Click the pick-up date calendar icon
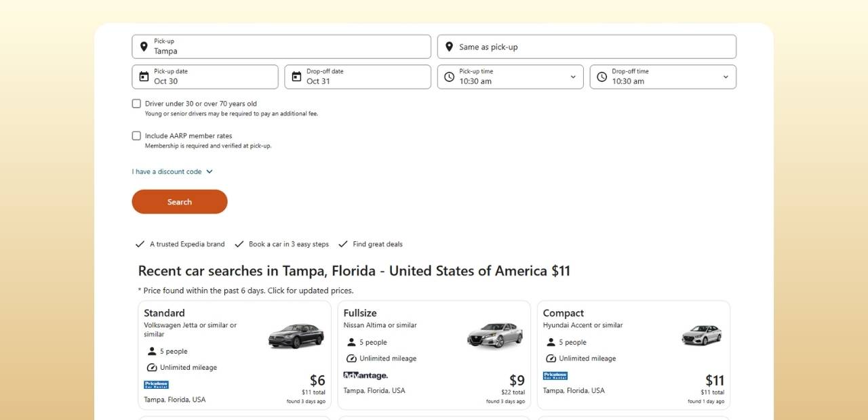 (x=144, y=77)
